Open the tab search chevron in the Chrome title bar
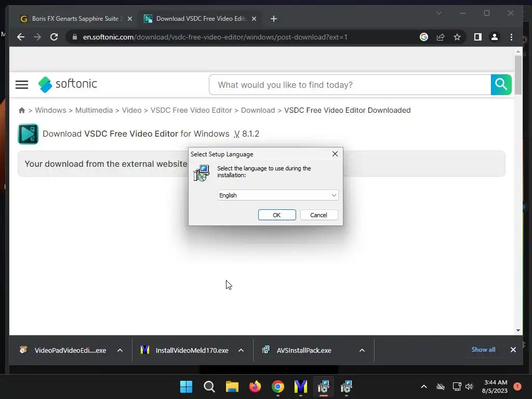 438,13
